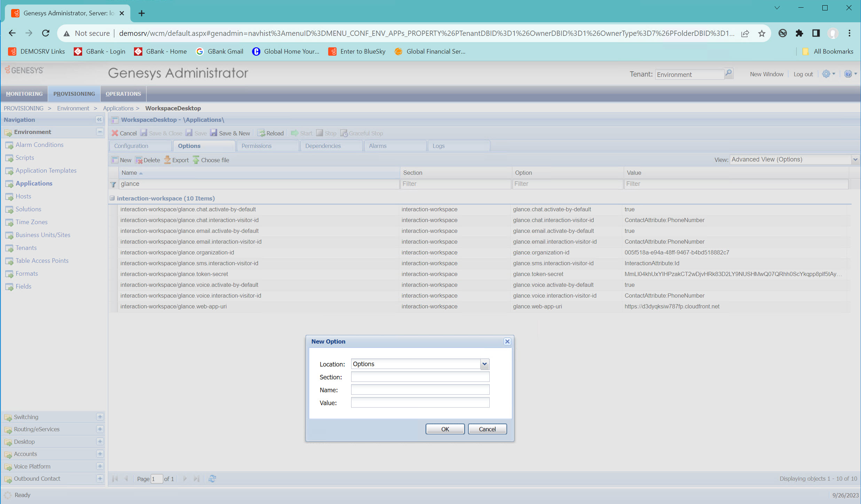Click the Value field in New Option
Screen dimensions: 861x504
tap(420, 402)
